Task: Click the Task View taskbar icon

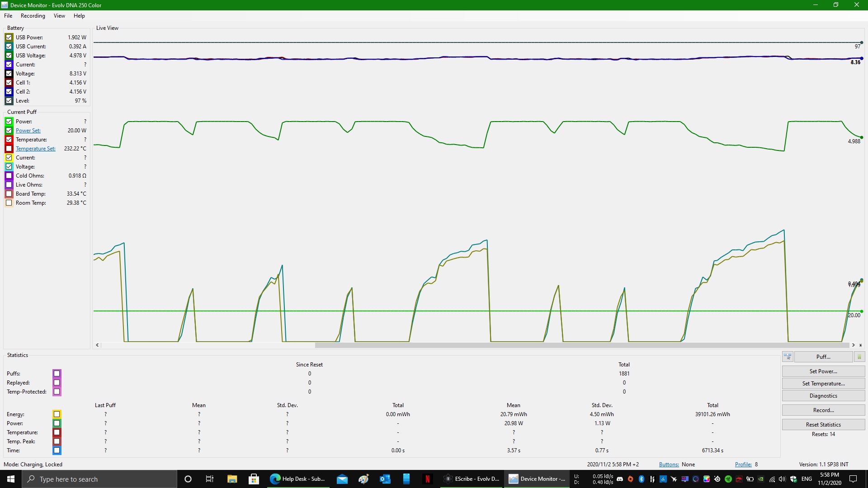Action: pos(210,479)
